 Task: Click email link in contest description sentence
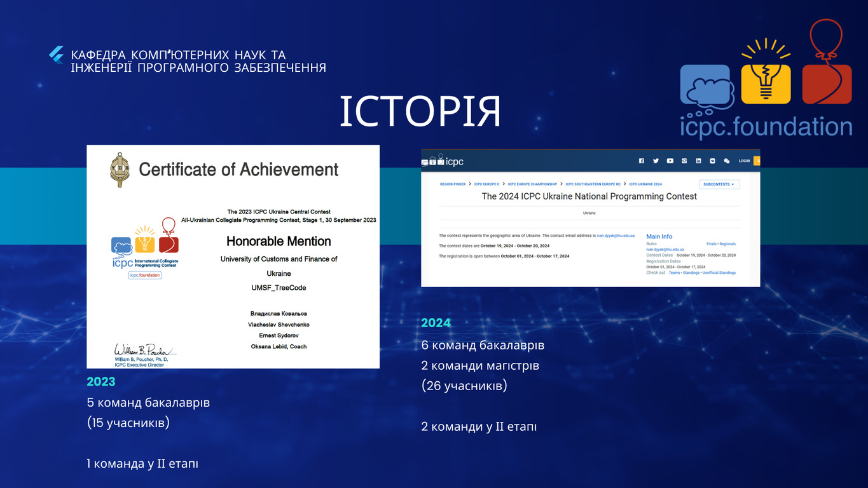pyautogui.click(x=616, y=236)
